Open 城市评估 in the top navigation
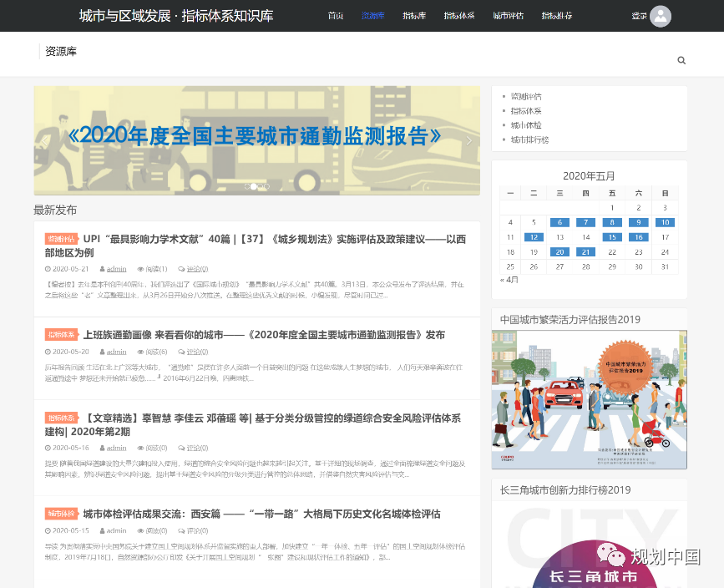The height and width of the screenshot is (588, 724). pyautogui.click(x=508, y=16)
